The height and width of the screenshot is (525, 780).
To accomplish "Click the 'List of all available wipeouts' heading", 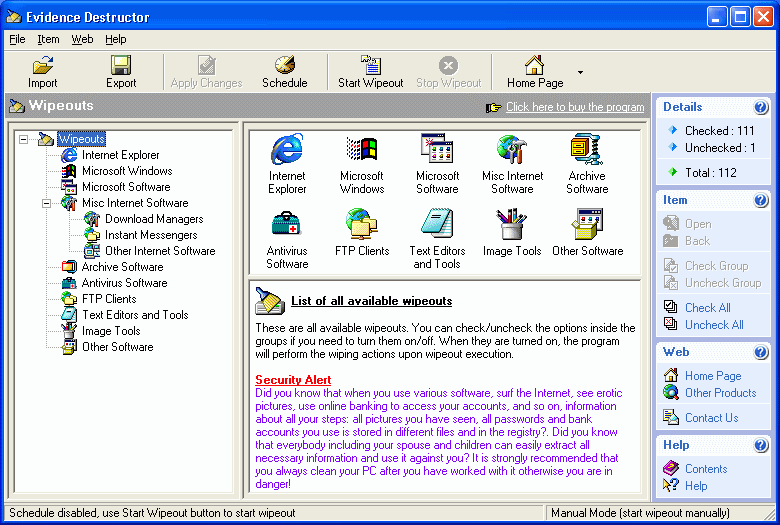I will (372, 301).
